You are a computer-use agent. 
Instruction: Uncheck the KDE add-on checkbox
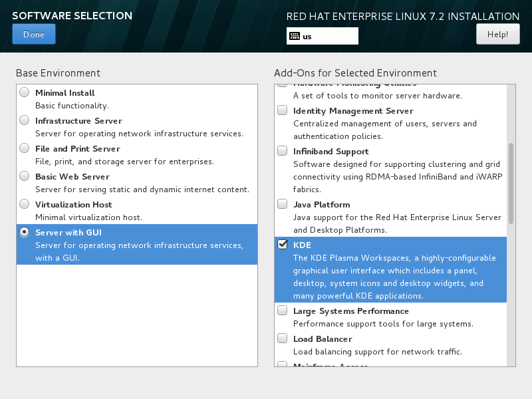[x=283, y=245]
